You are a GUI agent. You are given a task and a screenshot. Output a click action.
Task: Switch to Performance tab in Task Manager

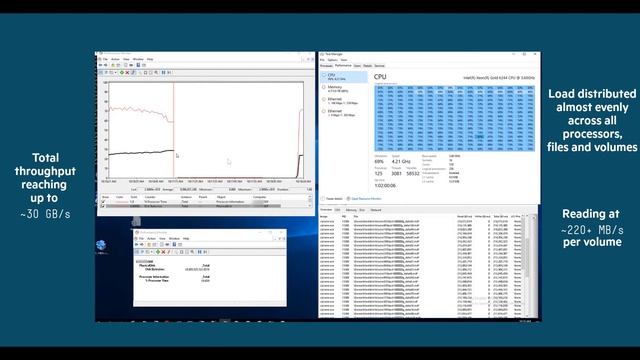click(x=343, y=66)
